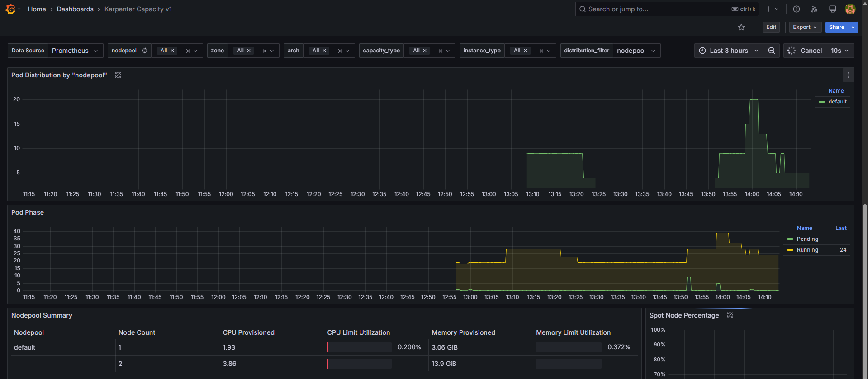Clear the zone filter with the X

pyautogui.click(x=265, y=51)
